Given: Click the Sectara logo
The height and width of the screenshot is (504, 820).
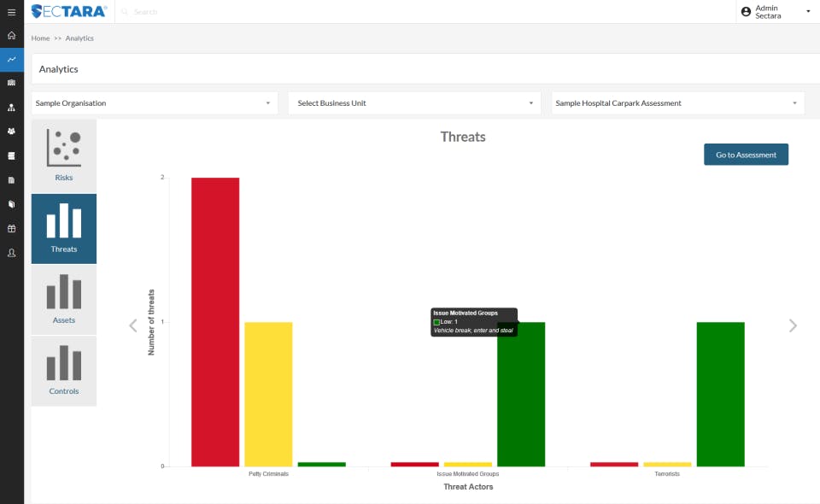Looking at the screenshot, I should [x=69, y=11].
